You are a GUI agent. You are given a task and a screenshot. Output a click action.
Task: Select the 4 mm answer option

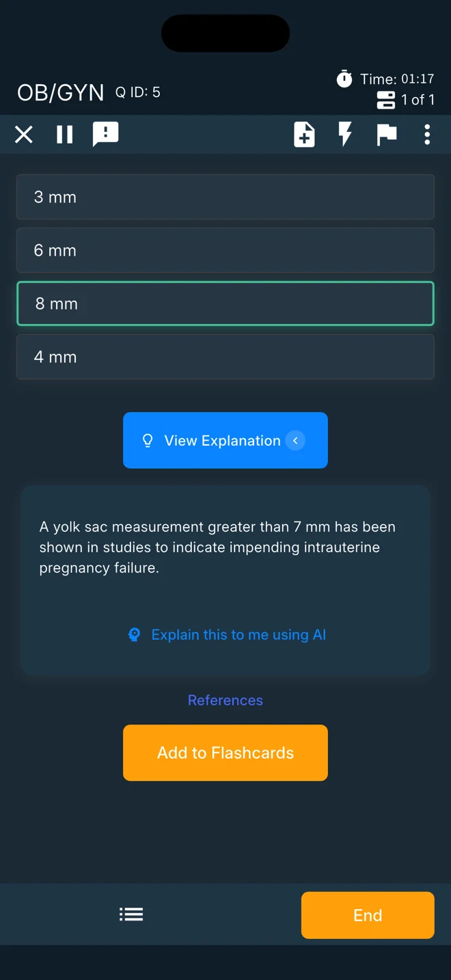225,357
